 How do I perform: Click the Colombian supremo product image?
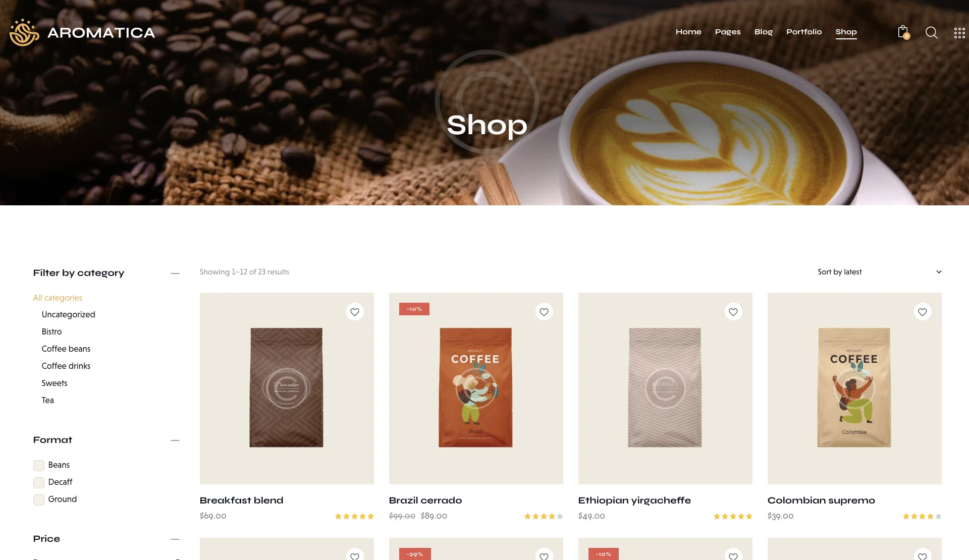tap(854, 388)
